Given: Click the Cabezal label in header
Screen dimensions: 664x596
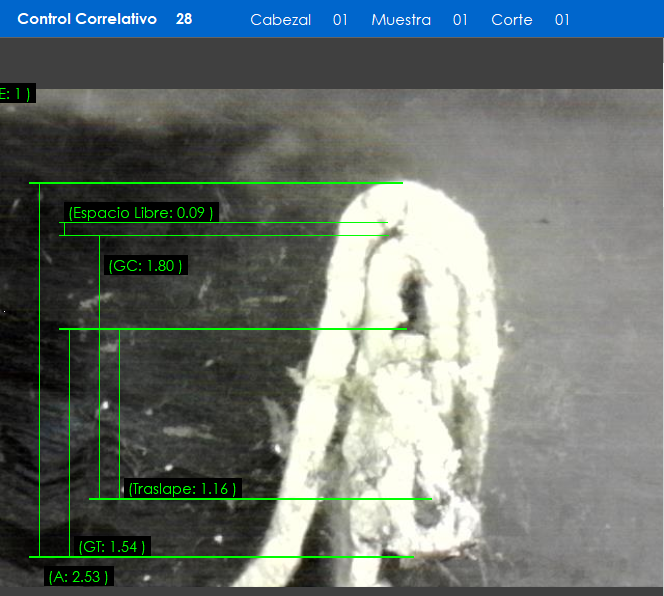Looking at the screenshot, I should [x=280, y=20].
